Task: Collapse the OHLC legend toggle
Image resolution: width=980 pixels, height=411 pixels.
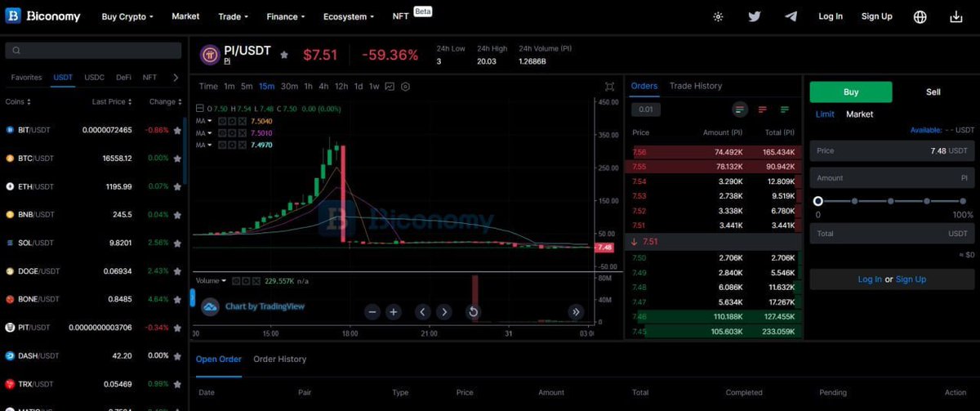Action: 200,109
